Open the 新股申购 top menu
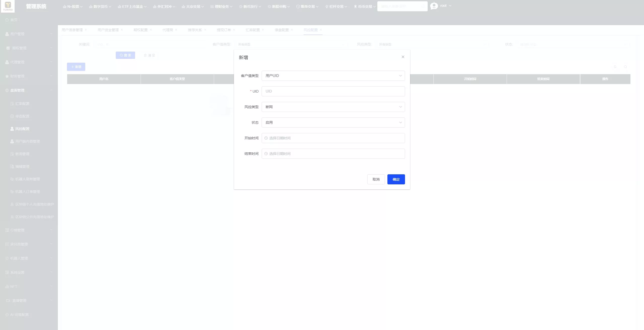Viewport: 644px width, 330px height. (279, 7)
